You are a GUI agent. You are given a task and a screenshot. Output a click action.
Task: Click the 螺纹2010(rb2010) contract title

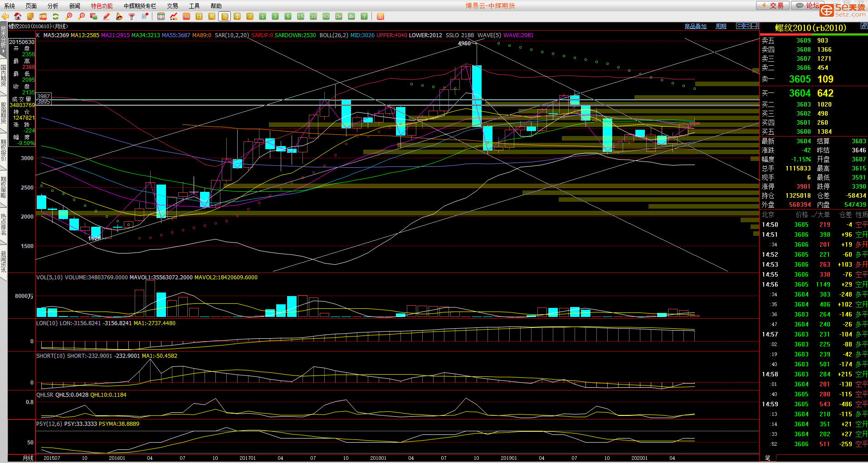[x=811, y=28]
